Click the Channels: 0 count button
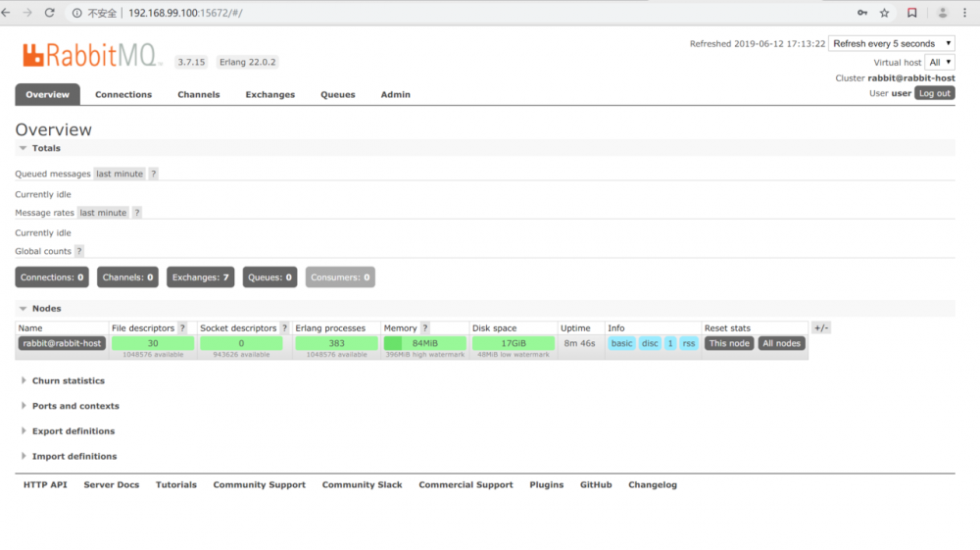 pyautogui.click(x=127, y=277)
